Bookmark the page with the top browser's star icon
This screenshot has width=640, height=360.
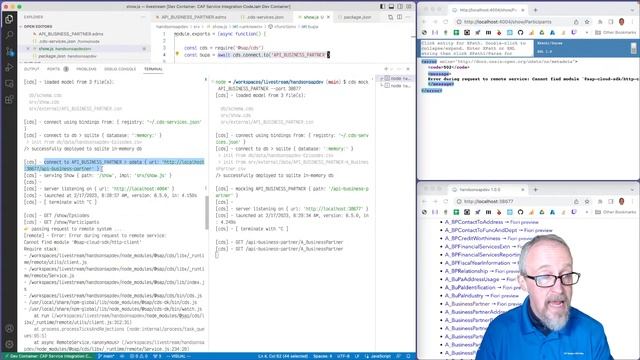pos(587,22)
